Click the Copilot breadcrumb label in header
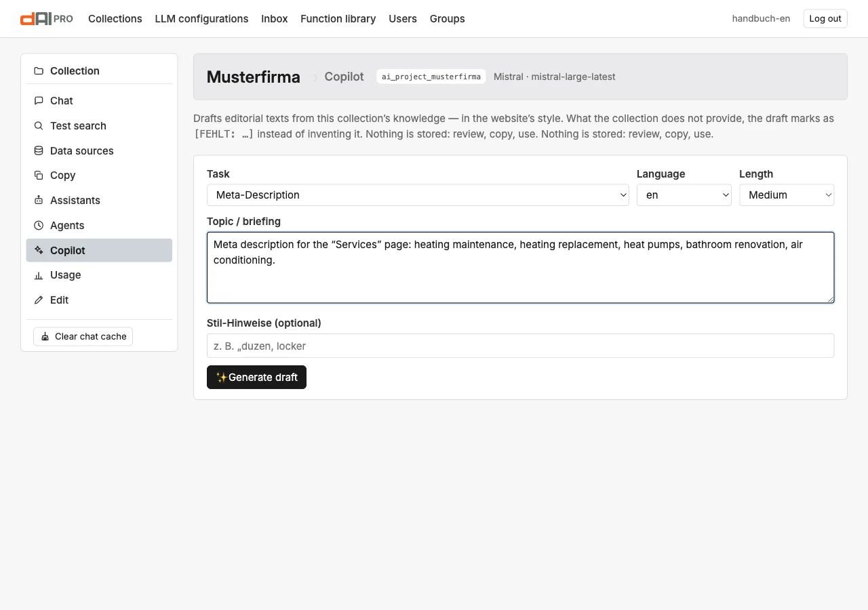868x610 pixels. pyautogui.click(x=344, y=77)
